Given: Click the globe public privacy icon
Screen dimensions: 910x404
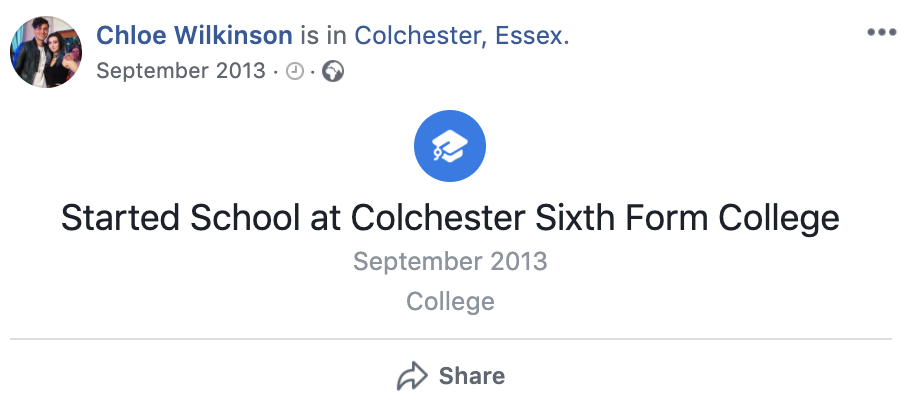Looking at the screenshot, I should point(333,72).
